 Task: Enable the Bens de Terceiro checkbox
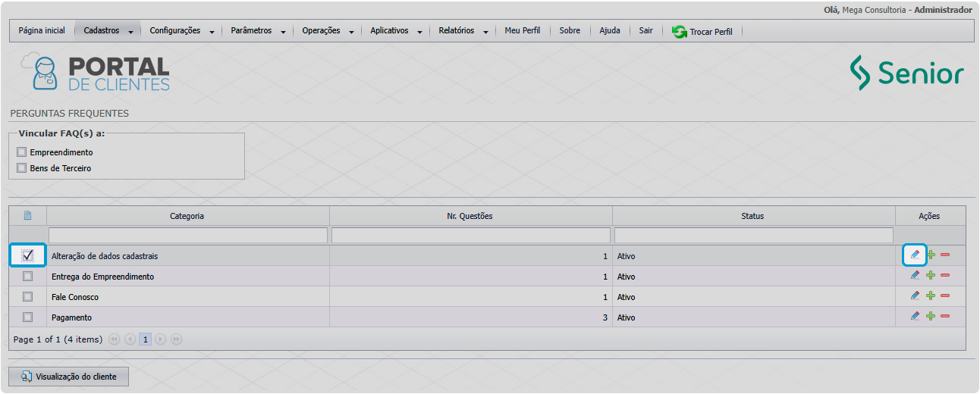21,168
